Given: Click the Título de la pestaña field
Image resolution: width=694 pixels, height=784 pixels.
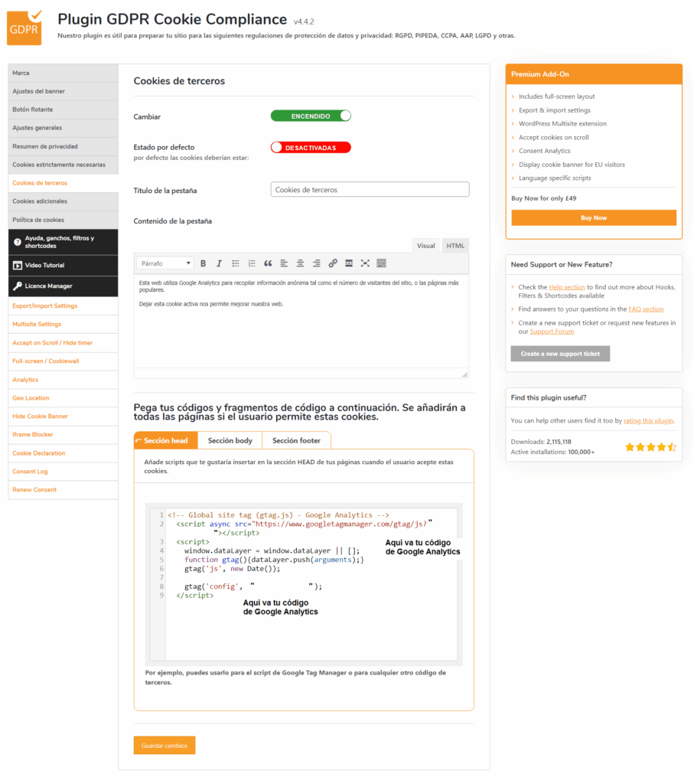Looking at the screenshot, I should pyautogui.click(x=370, y=189).
